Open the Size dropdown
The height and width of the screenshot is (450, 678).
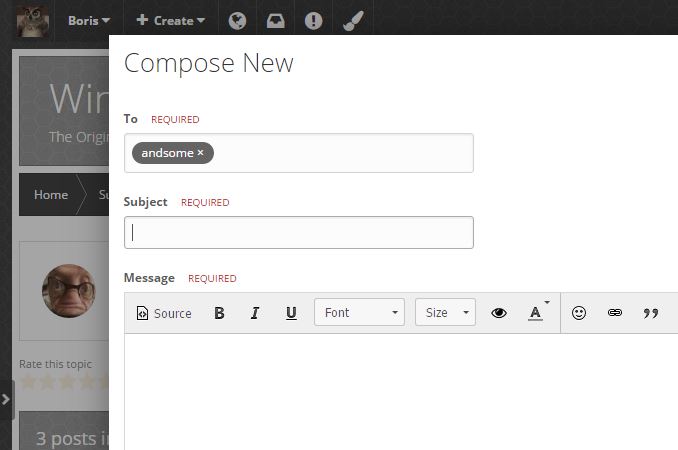pos(445,312)
